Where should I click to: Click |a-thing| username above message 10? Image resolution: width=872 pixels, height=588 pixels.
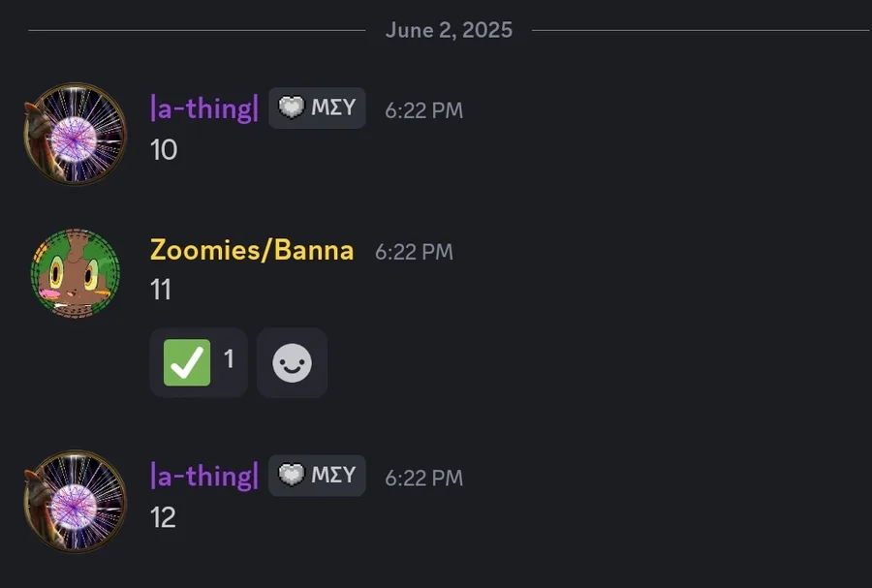click(204, 108)
